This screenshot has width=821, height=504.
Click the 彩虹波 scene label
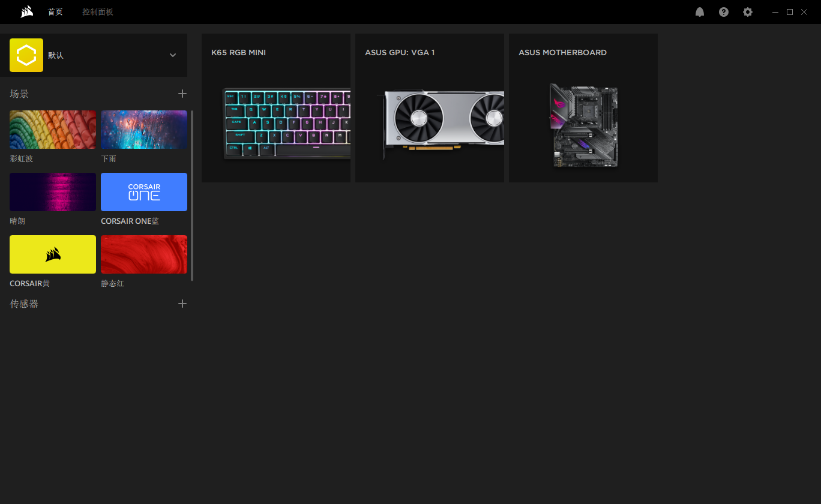(x=22, y=159)
